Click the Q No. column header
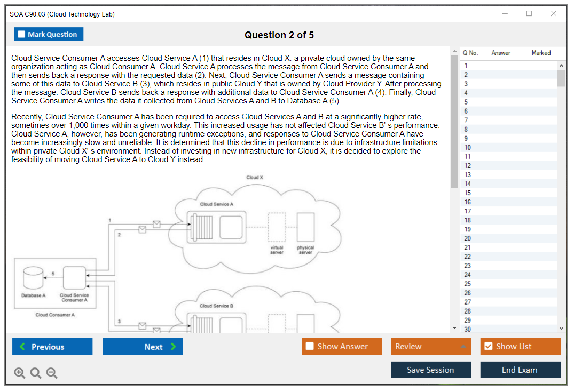The image size is (574, 392). click(470, 53)
